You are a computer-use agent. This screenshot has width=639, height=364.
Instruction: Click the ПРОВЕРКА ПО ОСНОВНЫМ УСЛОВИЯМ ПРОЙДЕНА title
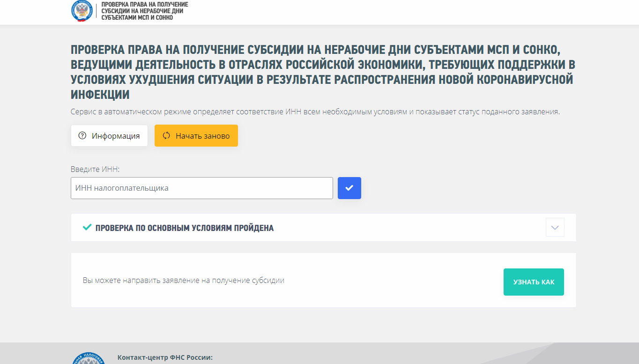185,228
